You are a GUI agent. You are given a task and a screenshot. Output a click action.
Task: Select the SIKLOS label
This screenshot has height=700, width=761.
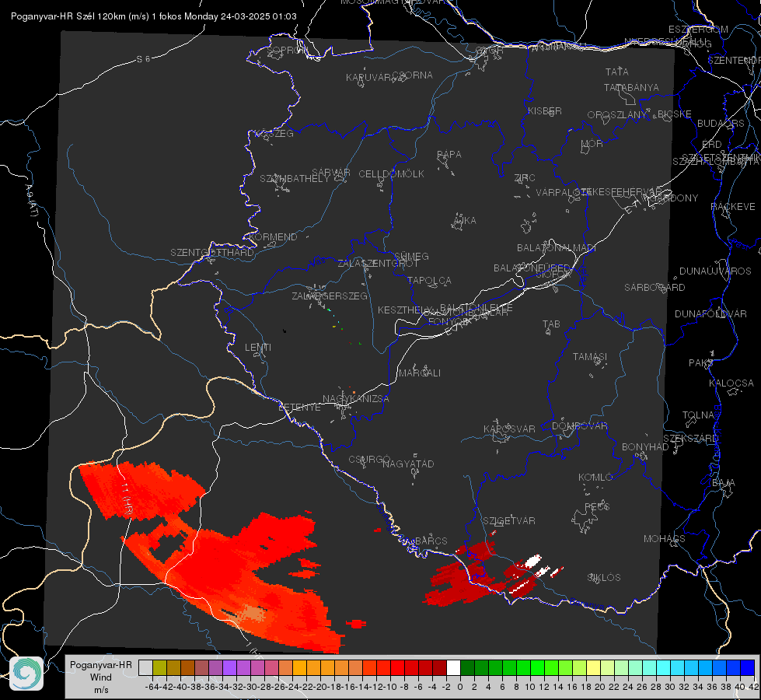point(604,578)
